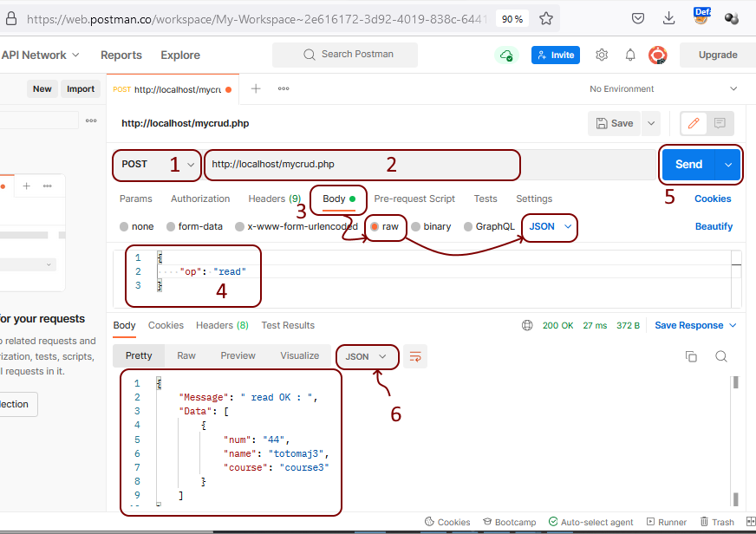Viewport: 756px width, 534px height.
Task: Open Cookies manager in the status bar
Action: (x=447, y=522)
